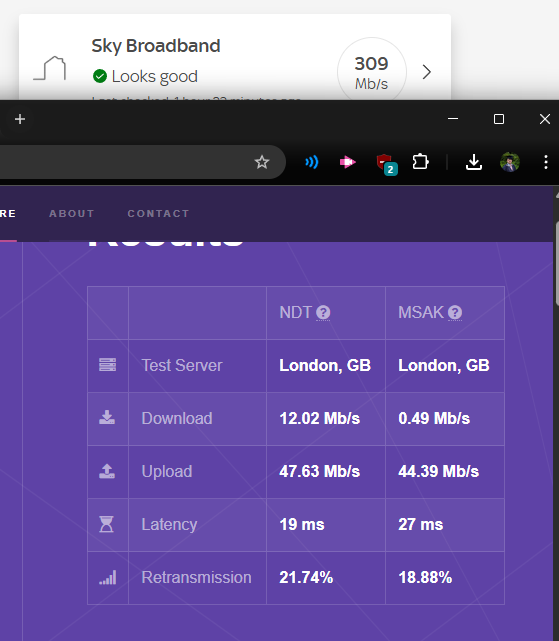The width and height of the screenshot is (559, 641).
Task: Select MSAK upload value 44.39 Mb/s
Action: pyautogui.click(x=438, y=471)
